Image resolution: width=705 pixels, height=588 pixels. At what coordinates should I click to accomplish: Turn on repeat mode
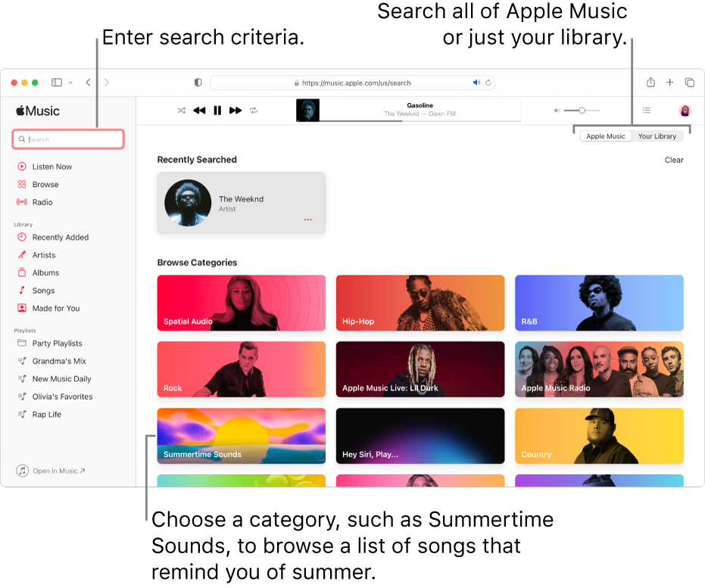[x=253, y=110]
